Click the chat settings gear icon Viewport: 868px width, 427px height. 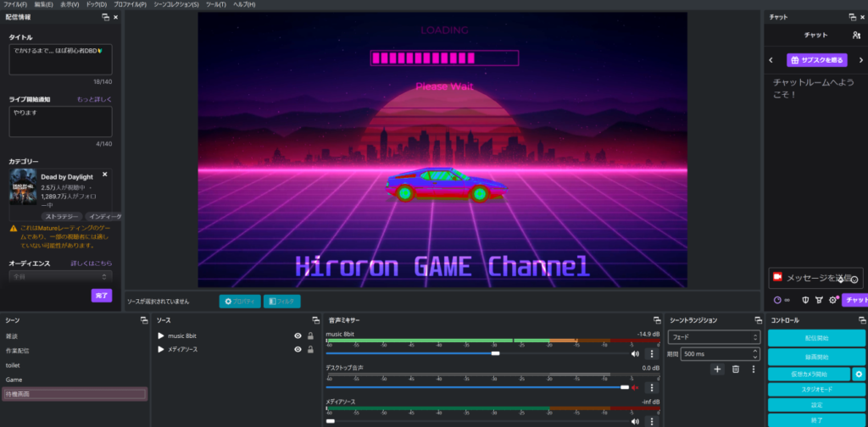tap(833, 300)
